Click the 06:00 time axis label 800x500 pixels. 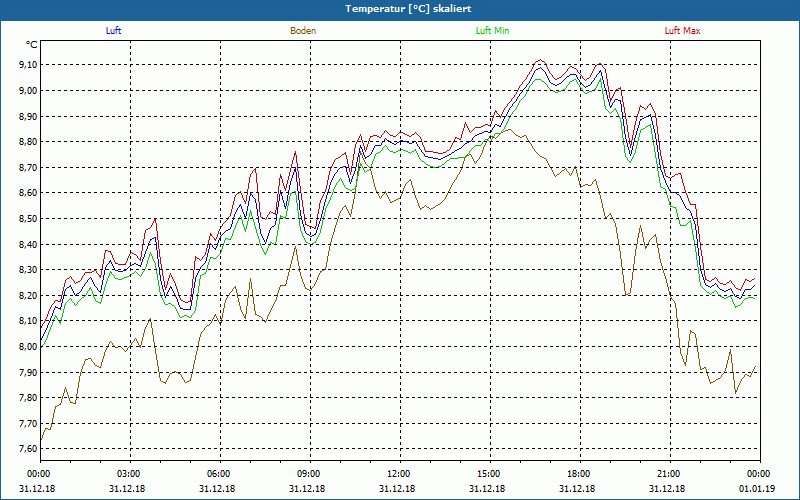click(220, 473)
